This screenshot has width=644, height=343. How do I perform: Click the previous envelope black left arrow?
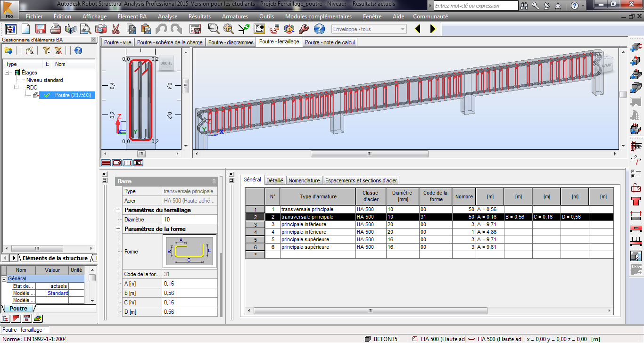click(x=418, y=29)
